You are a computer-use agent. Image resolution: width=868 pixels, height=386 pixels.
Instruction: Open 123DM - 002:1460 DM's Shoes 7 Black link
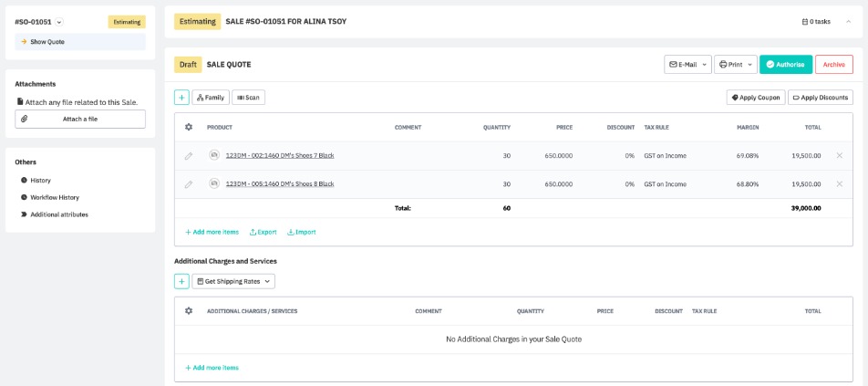(279, 156)
